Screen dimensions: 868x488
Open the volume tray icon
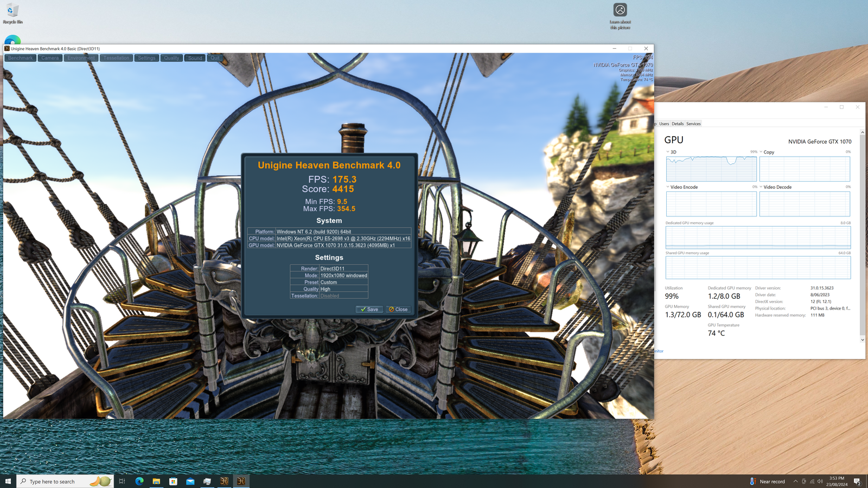(820, 481)
